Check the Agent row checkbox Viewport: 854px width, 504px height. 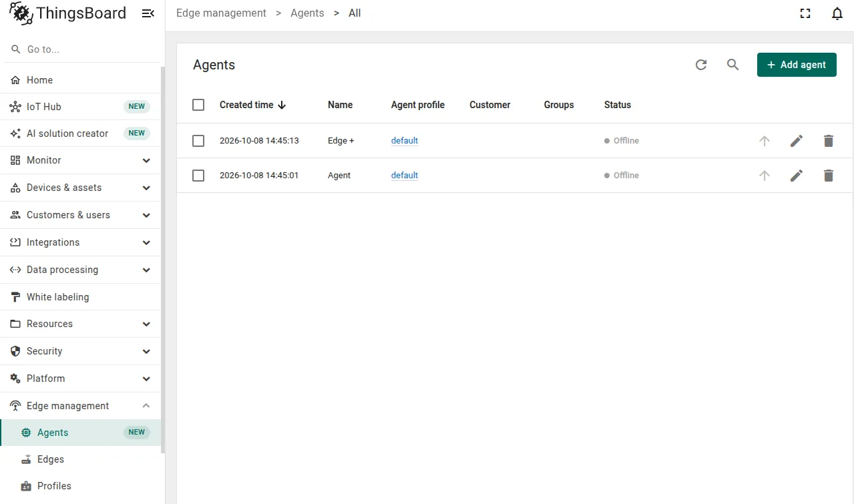[x=198, y=176]
